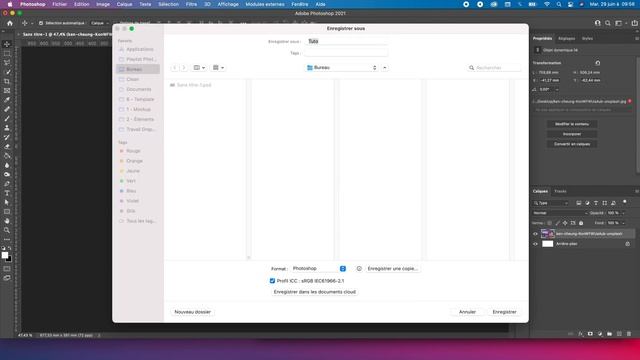Select the Pen tool
This screenshot has height=360, width=640.
(x=7, y=184)
